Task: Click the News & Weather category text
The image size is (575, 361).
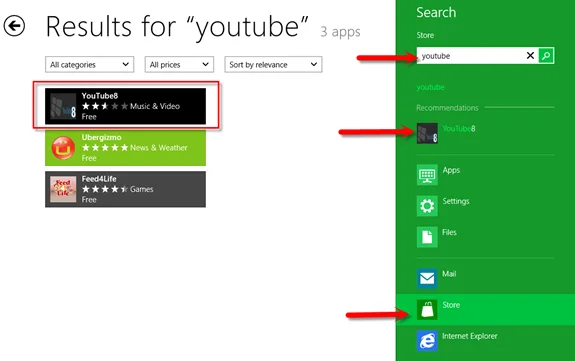Action: [159, 147]
